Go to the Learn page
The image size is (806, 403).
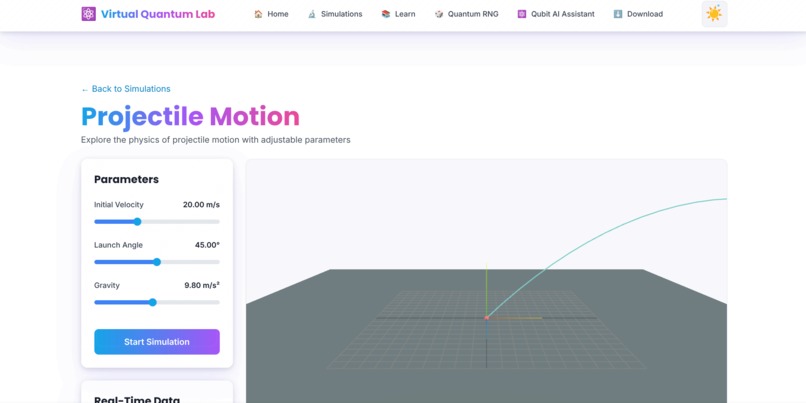398,14
